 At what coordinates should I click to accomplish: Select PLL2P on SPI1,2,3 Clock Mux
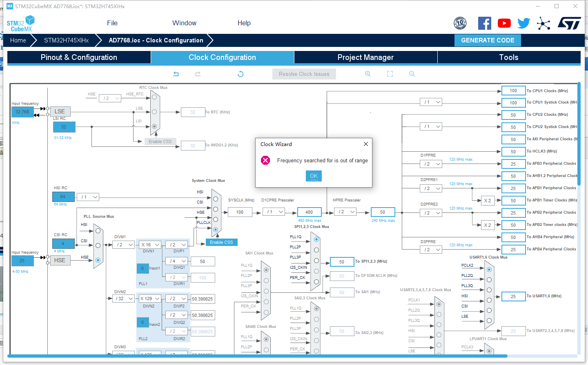[316, 250]
